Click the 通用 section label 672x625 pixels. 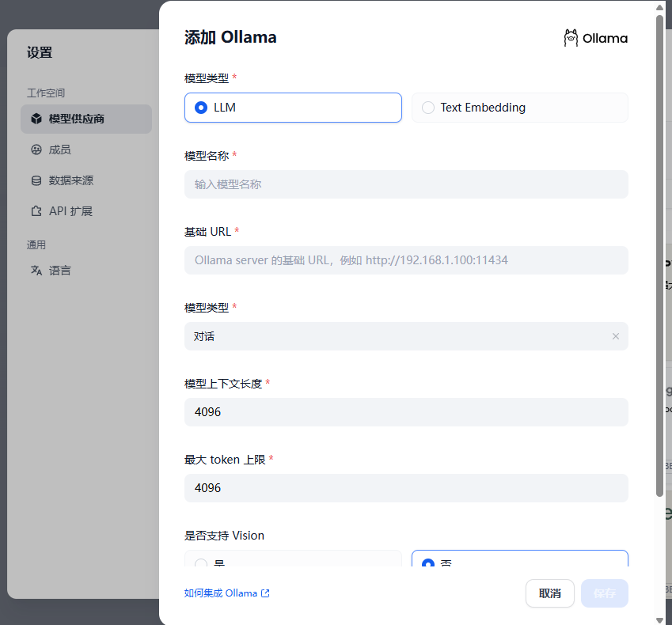[x=36, y=245]
